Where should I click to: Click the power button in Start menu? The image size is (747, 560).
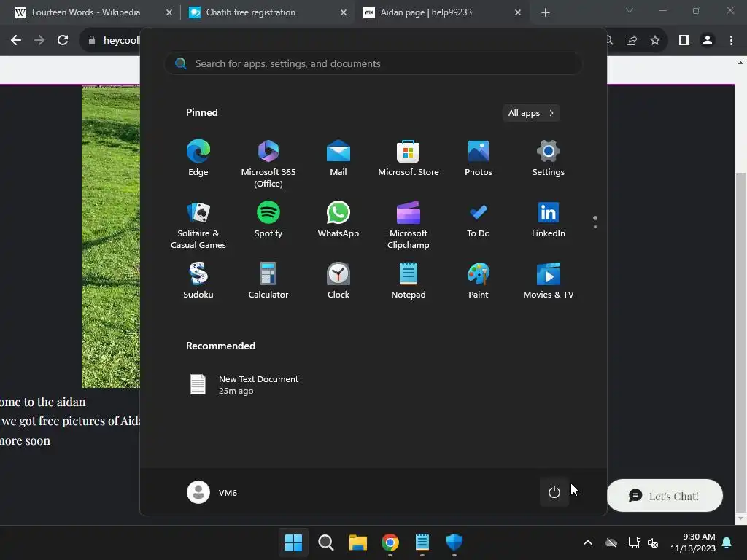[554, 492]
